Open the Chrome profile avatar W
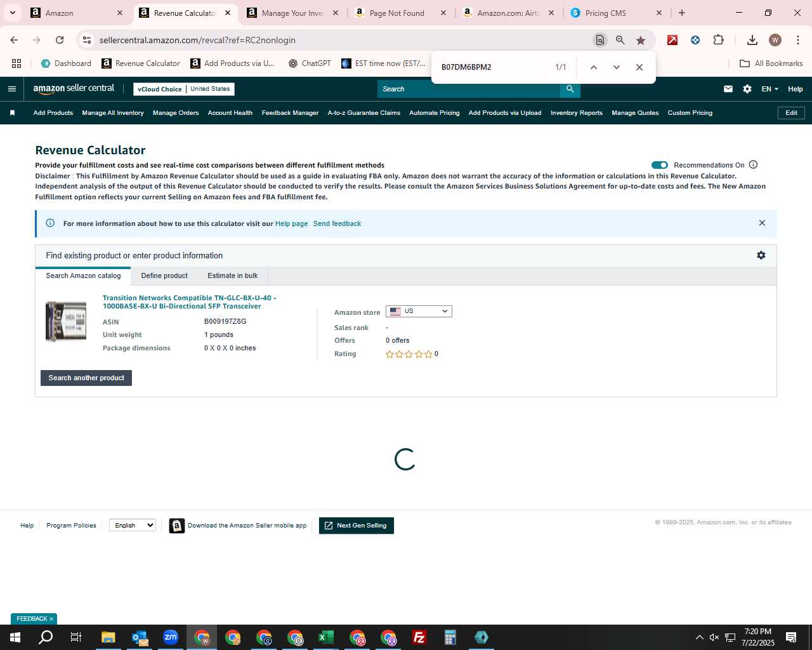This screenshot has width=812, height=650. 775,40
